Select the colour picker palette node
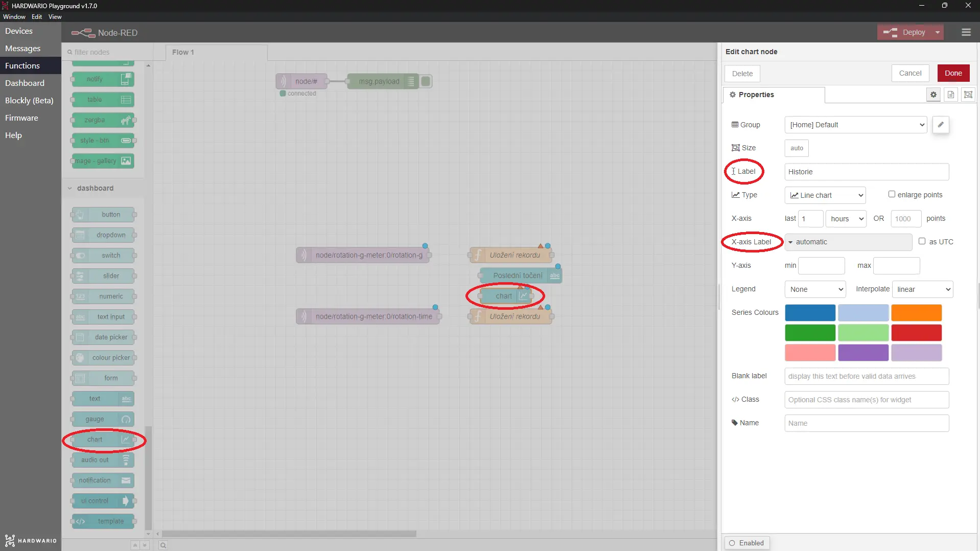 103,358
